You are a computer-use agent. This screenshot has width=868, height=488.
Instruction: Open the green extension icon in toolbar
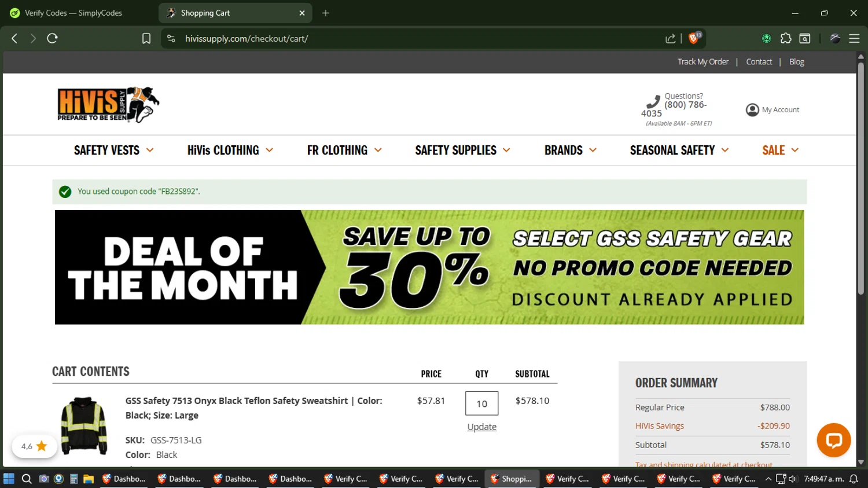(767, 39)
